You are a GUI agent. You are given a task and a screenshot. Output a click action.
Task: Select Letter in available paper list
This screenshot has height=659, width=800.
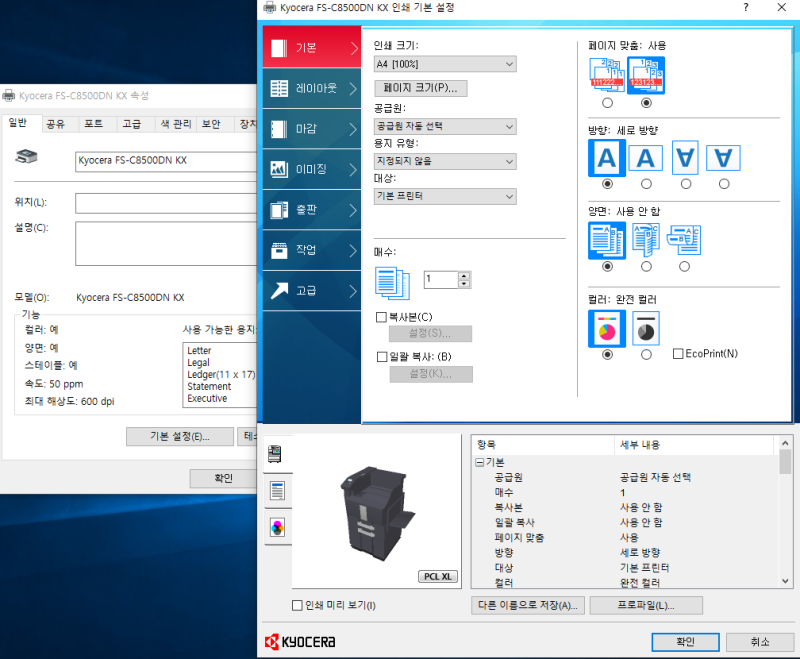tap(199, 350)
